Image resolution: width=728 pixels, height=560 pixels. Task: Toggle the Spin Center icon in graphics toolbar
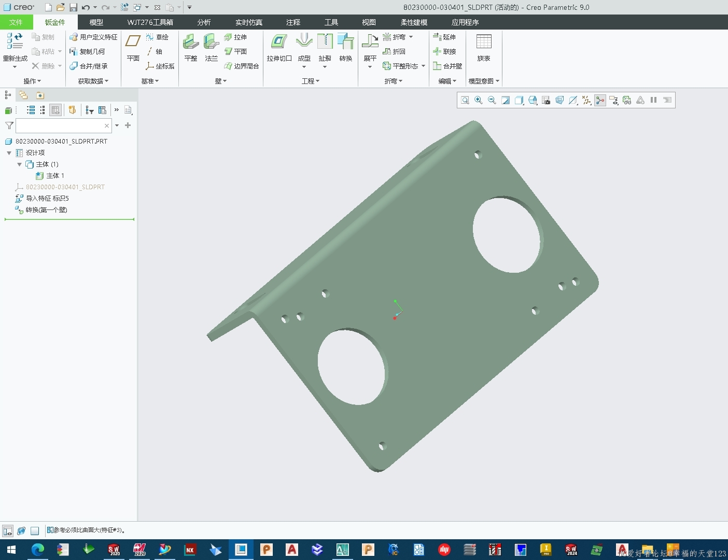600,100
